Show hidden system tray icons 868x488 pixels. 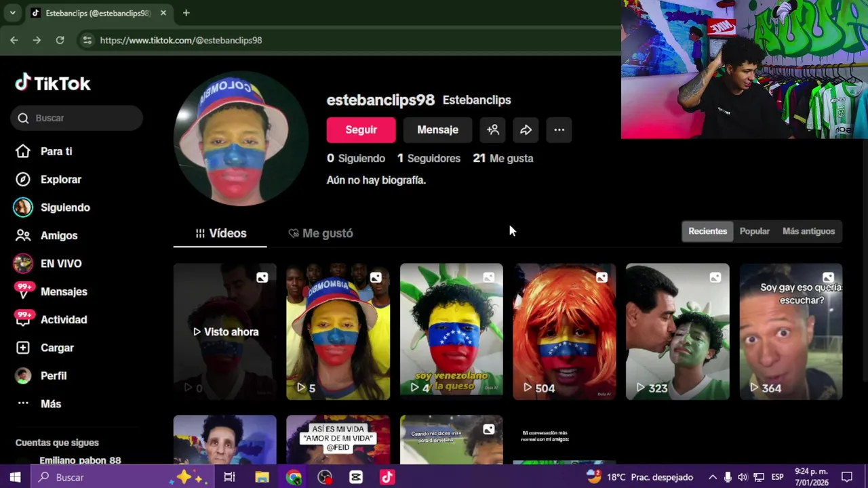click(x=712, y=477)
